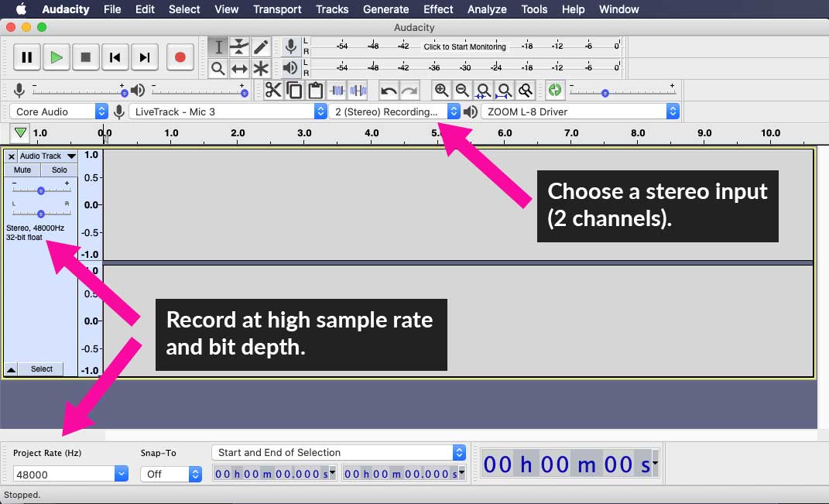Click the red Record button
The image size is (829, 504).
pos(180,57)
